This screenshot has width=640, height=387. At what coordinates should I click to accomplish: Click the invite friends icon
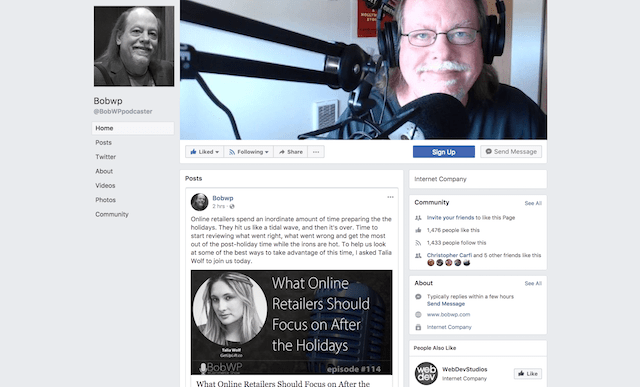point(418,218)
